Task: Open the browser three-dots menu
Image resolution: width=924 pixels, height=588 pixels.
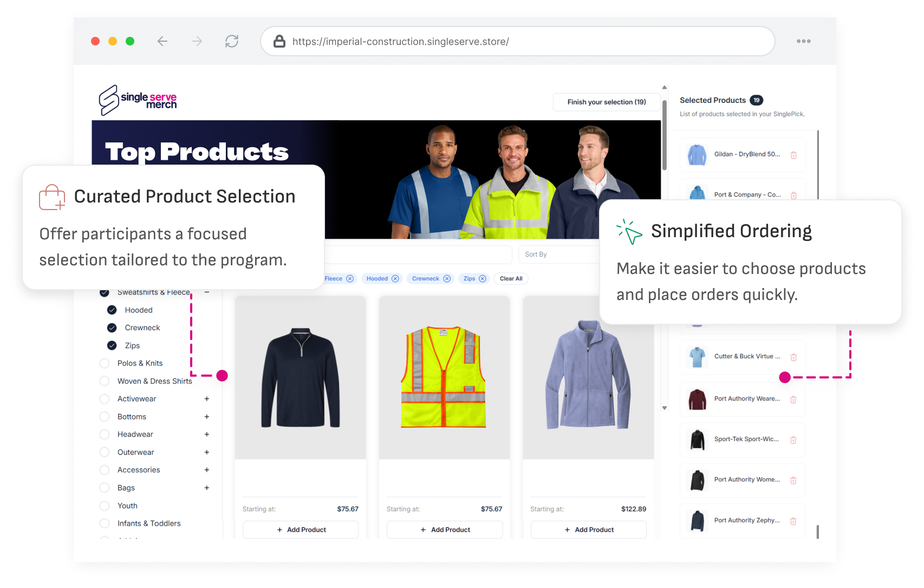Action: coord(804,41)
